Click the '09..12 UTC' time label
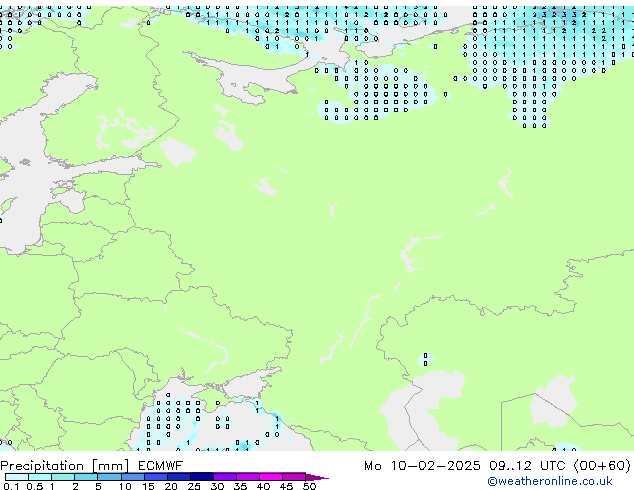This screenshot has height=490, width=634. pos(527,466)
